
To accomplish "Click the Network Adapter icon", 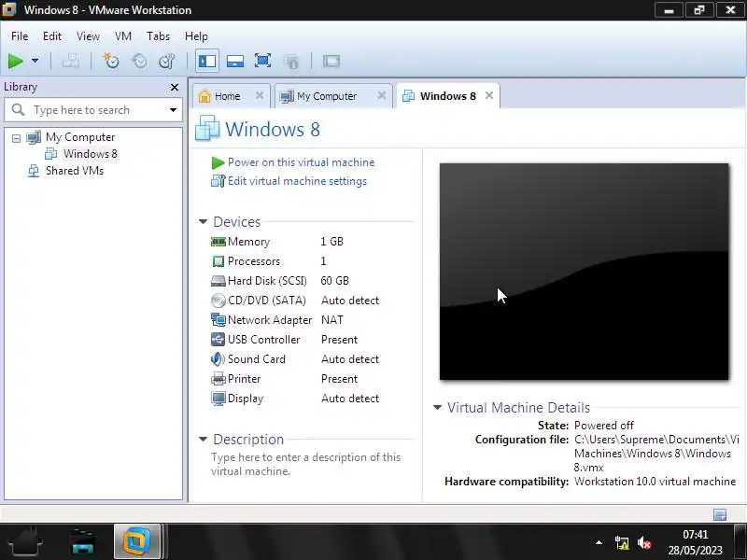I will coord(218,320).
